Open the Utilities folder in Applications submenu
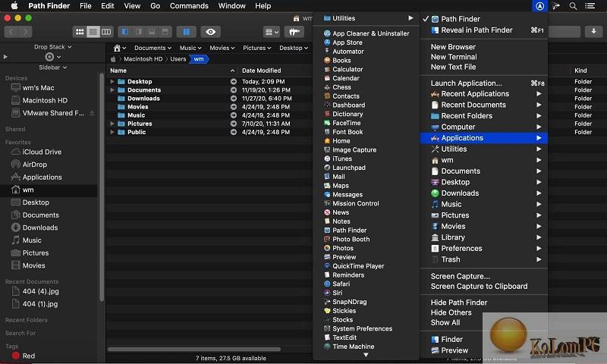 (x=366, y=18)
